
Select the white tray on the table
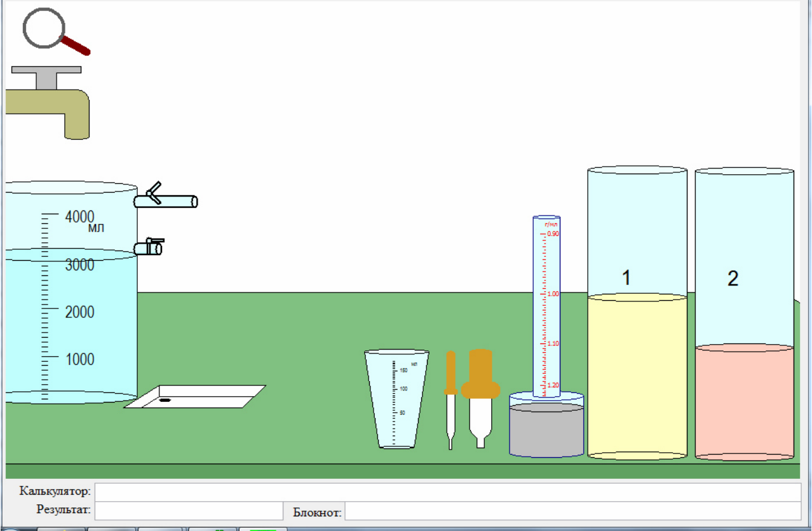194,397
